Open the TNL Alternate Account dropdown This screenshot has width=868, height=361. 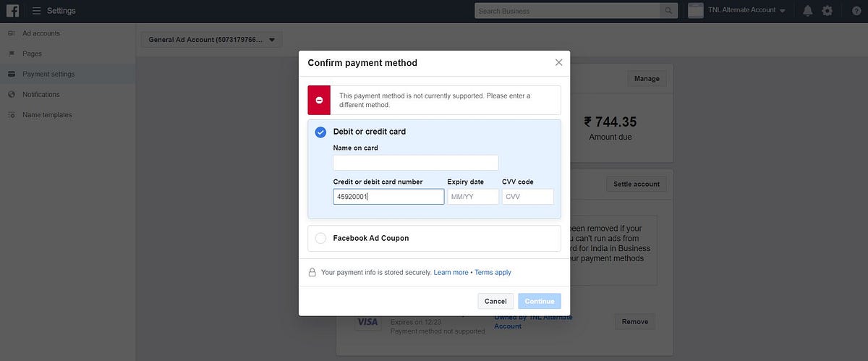[x=736, y=10]
